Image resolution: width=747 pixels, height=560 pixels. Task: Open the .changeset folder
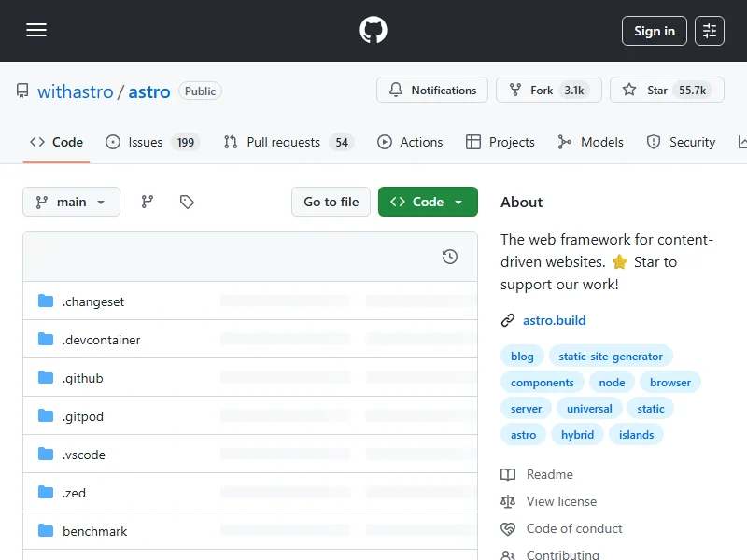pos(93,301)
